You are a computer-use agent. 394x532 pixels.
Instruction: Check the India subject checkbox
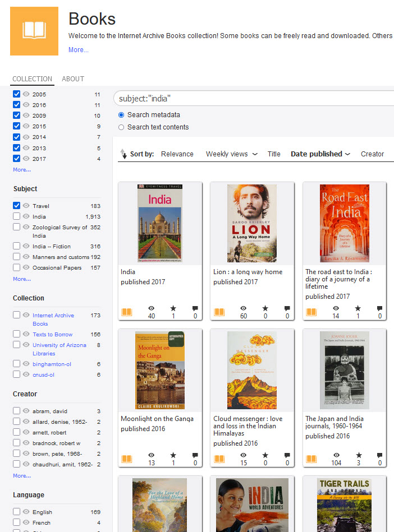[x=16, y=216]
